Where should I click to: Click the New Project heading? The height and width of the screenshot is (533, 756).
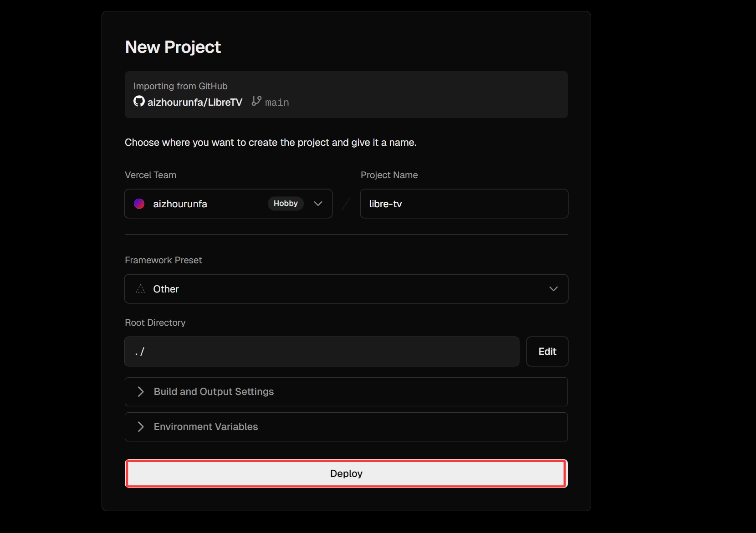click(x=173, y=47)
